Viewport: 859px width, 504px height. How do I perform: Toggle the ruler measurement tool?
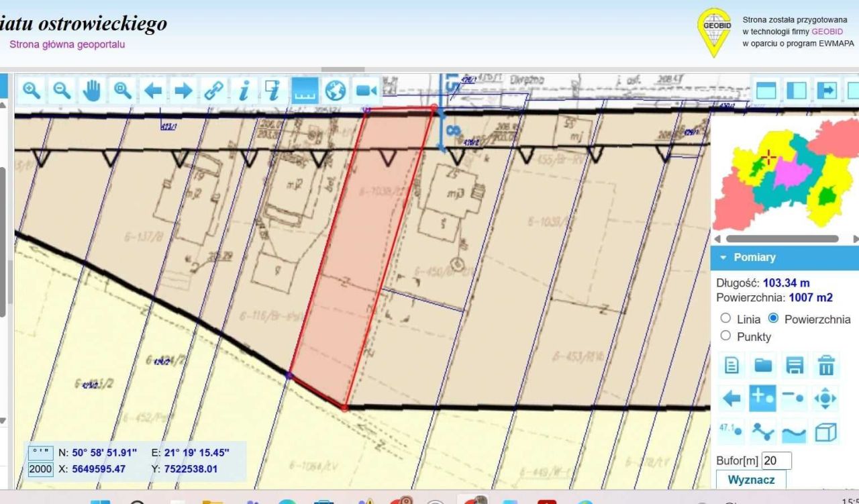coord(305,90)
